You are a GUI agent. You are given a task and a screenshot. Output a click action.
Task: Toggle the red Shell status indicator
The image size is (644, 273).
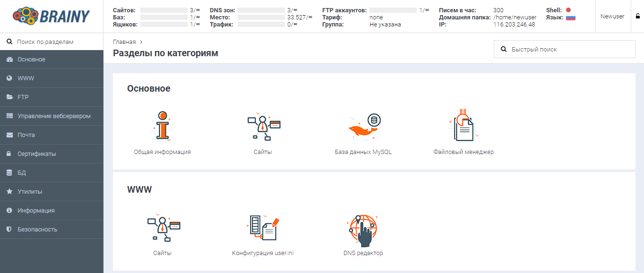click(x=568, y=10)
